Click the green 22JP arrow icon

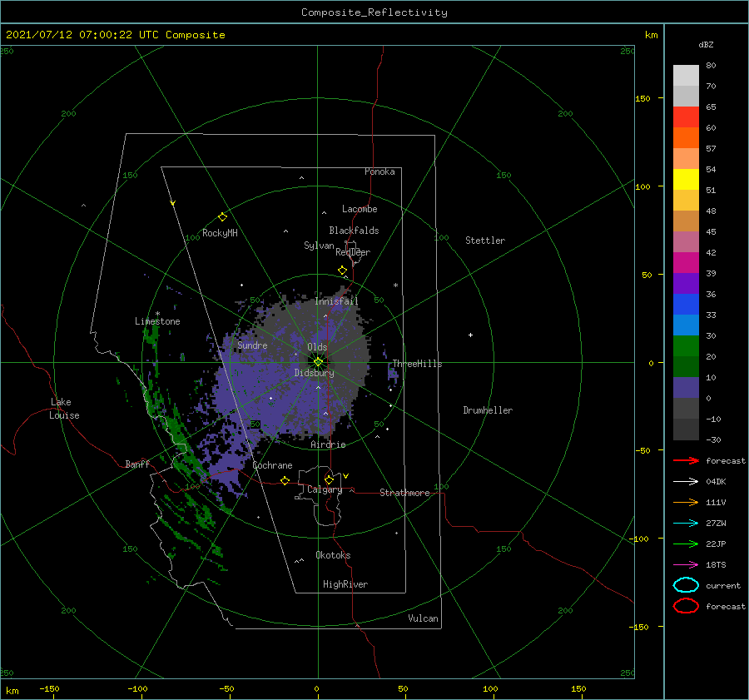click(x=686, y=544)
